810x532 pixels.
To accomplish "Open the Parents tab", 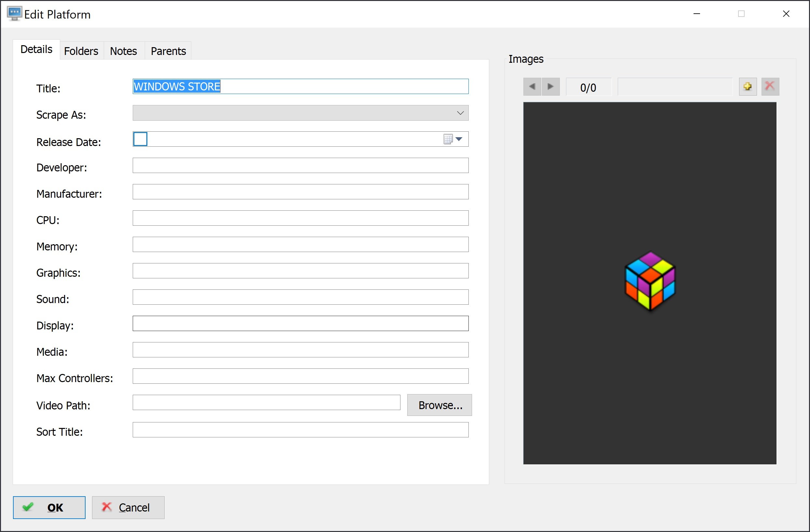I will coord(169,51).
